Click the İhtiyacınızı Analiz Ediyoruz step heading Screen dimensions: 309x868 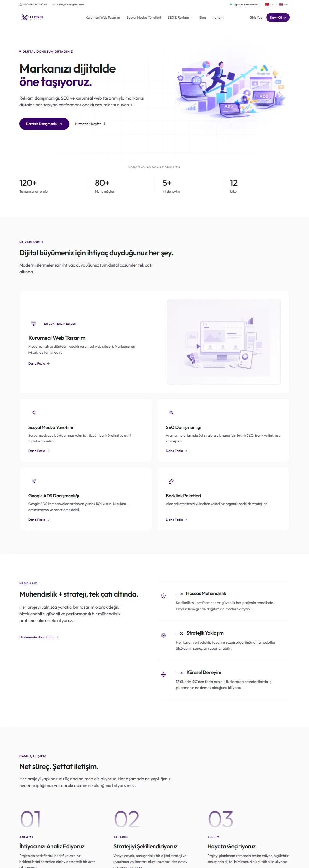tap(52, 846)
